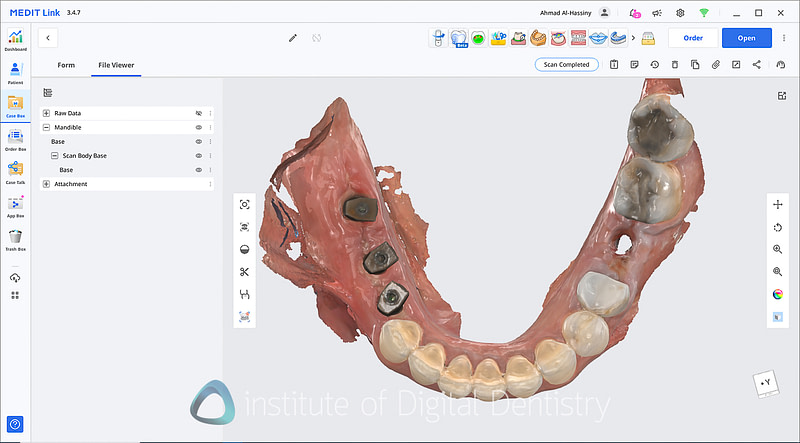Hide the Mandible layer with eye icon
The width and height of the screenshot is (800, 443).
(199, 128)
